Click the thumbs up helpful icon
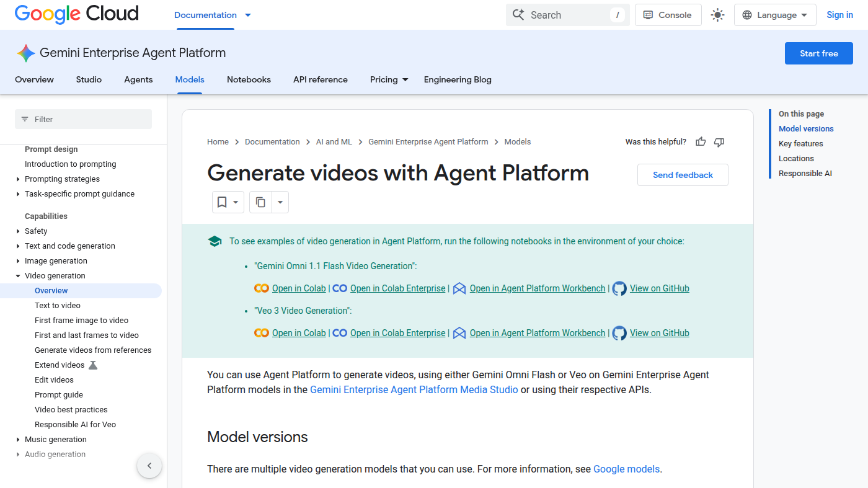The width and height of the screenshot is (868, 488). point(701,142)
